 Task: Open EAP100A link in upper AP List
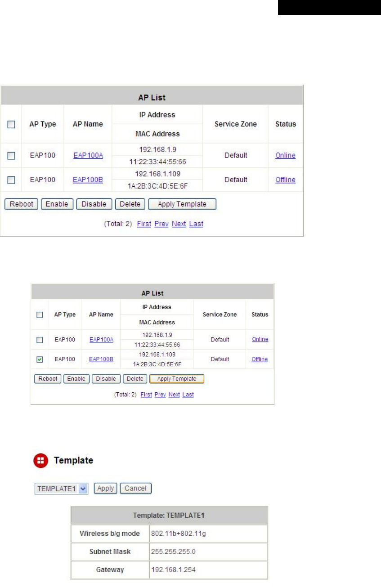(x=88, y=156)
